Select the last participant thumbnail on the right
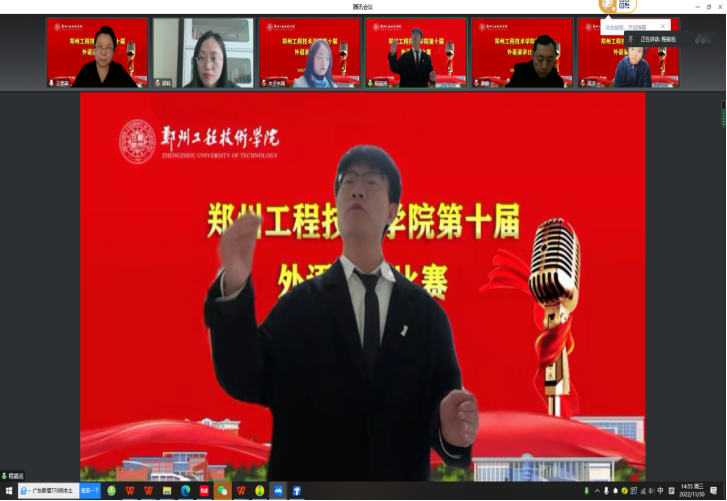 coord(629,53)
